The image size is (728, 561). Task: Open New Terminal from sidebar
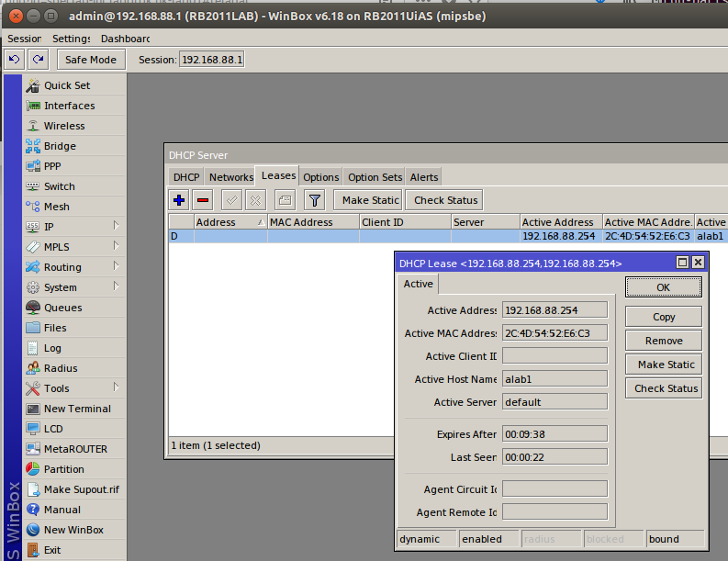pos(77,409)
